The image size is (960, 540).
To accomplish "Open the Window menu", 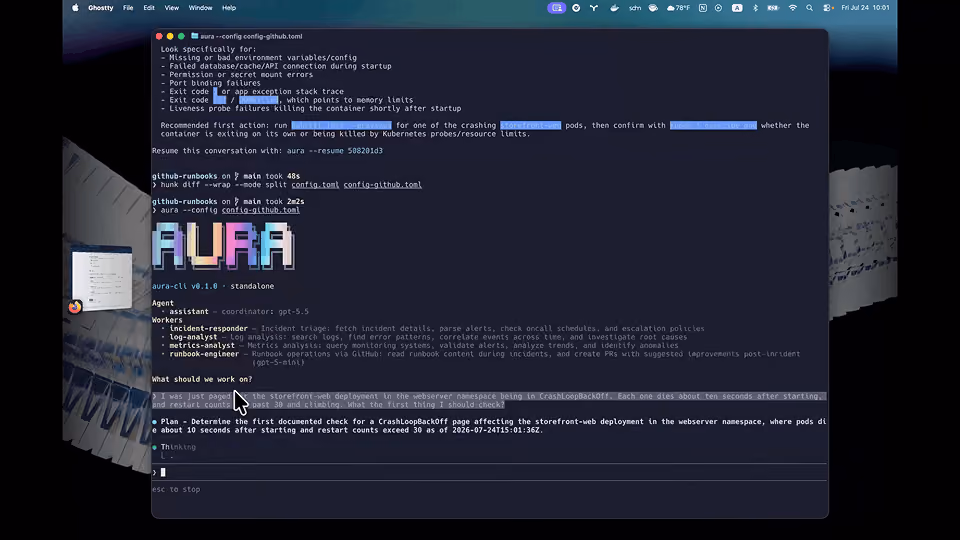I will pyautogui.click(x=200, y=8).
